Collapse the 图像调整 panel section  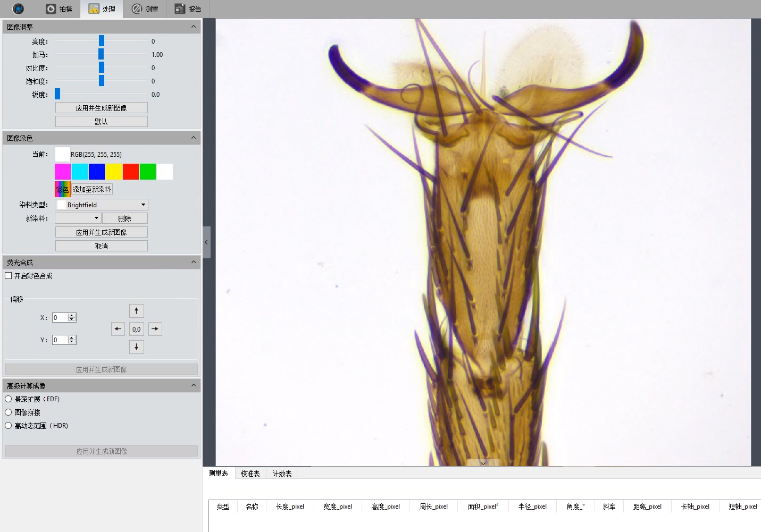194,27
